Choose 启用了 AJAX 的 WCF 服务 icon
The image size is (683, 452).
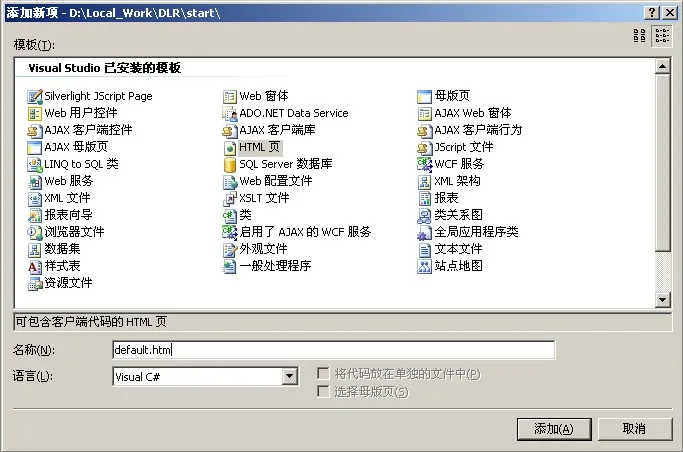point(230,232)
